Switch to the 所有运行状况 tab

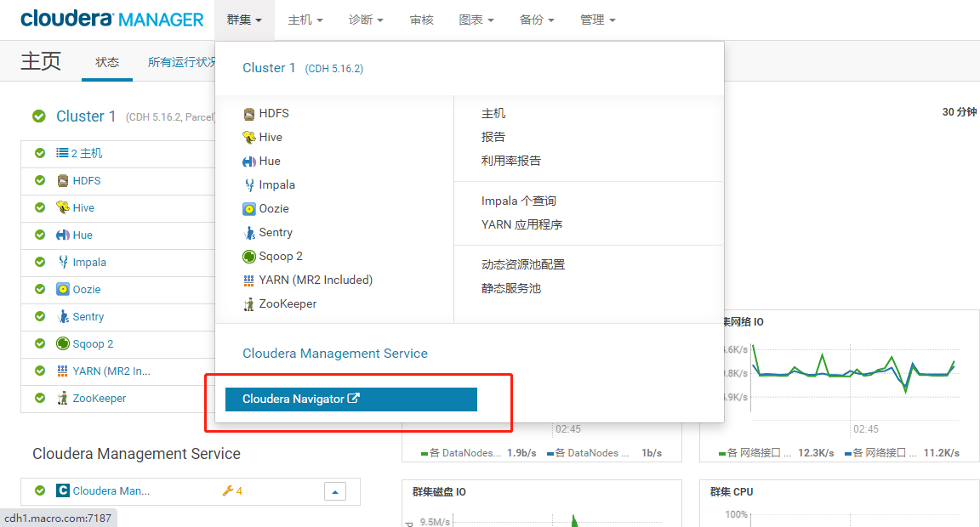click(x=181, y=62)
